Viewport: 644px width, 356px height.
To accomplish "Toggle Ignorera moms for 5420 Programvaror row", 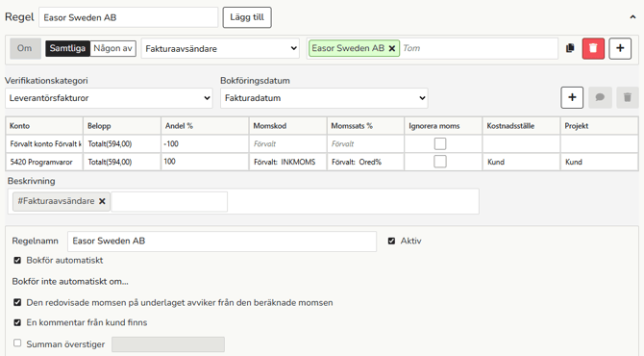I will pos(440,162).
